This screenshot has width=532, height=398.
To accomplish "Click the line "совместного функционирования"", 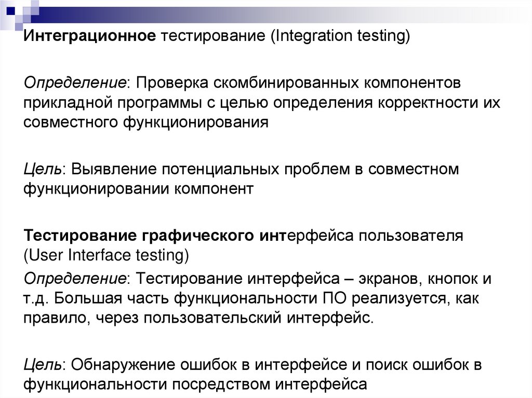I will 146,122.
